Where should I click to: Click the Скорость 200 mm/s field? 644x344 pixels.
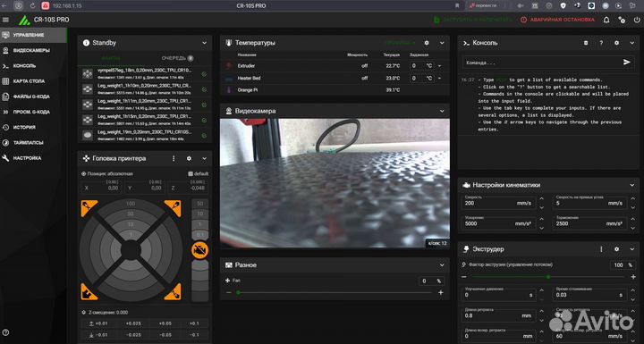coord(498,202)
